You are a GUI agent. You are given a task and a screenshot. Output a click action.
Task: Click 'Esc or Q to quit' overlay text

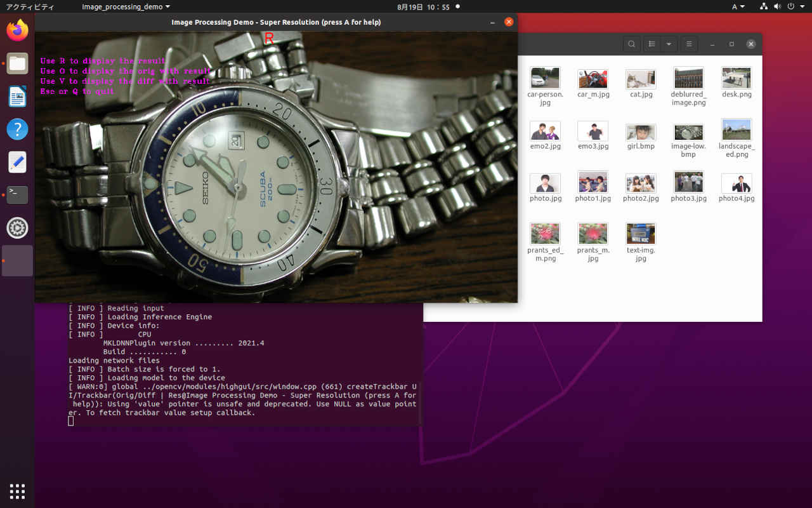[77, 91]
